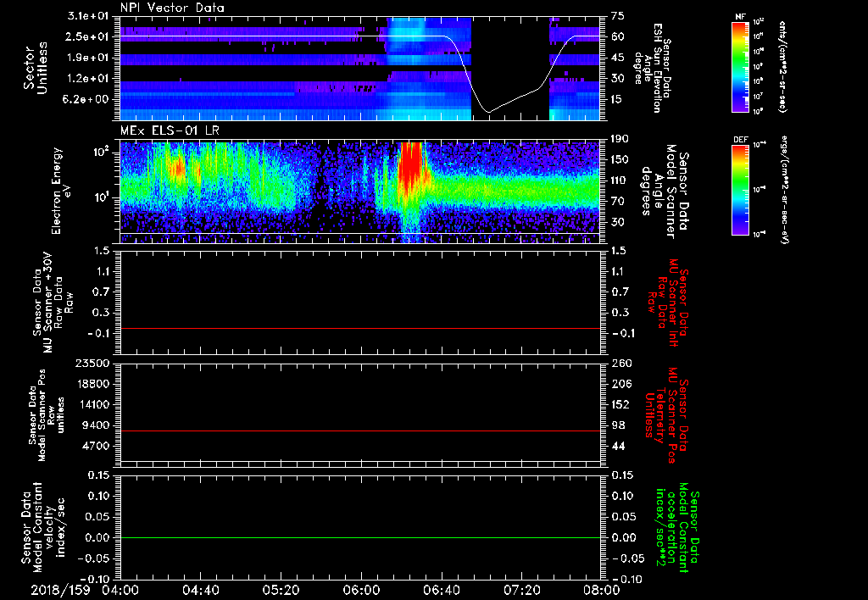The width and height of the screenshot is (868, 600).
Task: Click the red high-flux burst in the ELS spectrogram
Action: pos(411,166)
